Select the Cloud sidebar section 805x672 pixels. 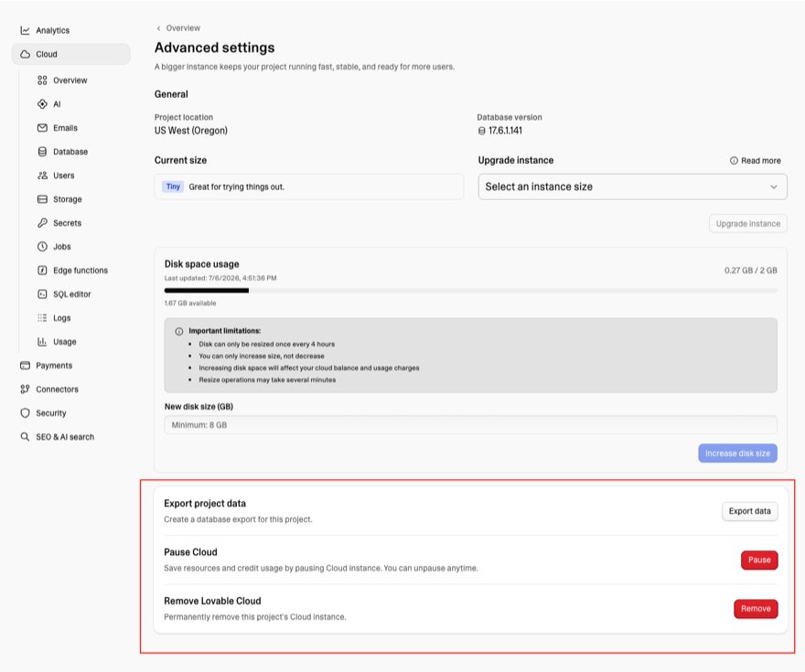70,54
